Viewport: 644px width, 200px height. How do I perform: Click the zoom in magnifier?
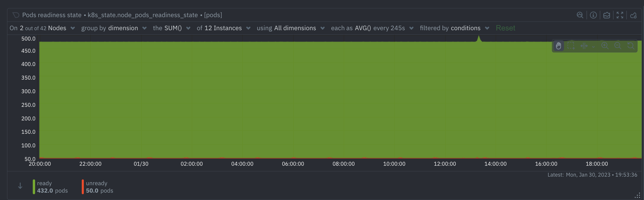(x=605, y=46)
